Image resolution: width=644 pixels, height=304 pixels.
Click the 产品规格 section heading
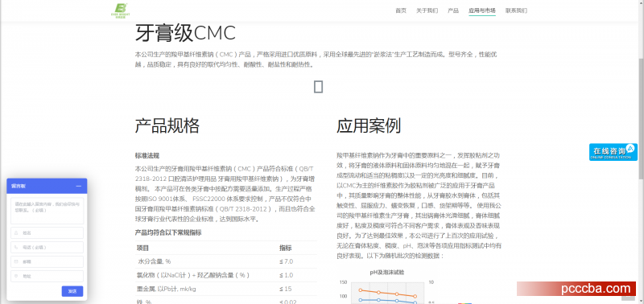pos(167,125)
